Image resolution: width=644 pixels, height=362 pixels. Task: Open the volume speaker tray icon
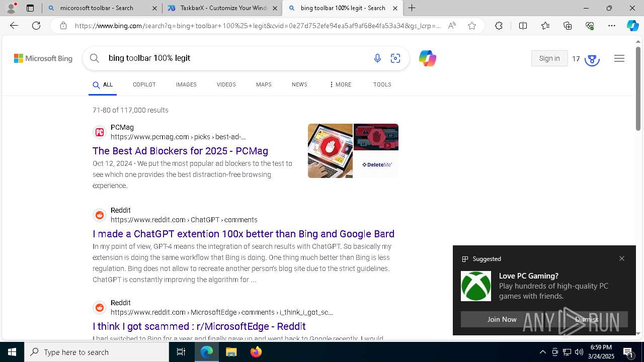(x=579, y=352)
